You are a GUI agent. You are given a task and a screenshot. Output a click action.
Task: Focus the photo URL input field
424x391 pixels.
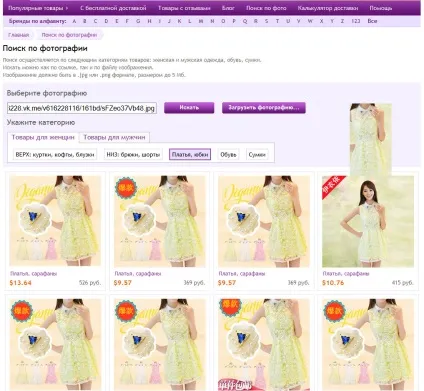click(x=82, y=108)
